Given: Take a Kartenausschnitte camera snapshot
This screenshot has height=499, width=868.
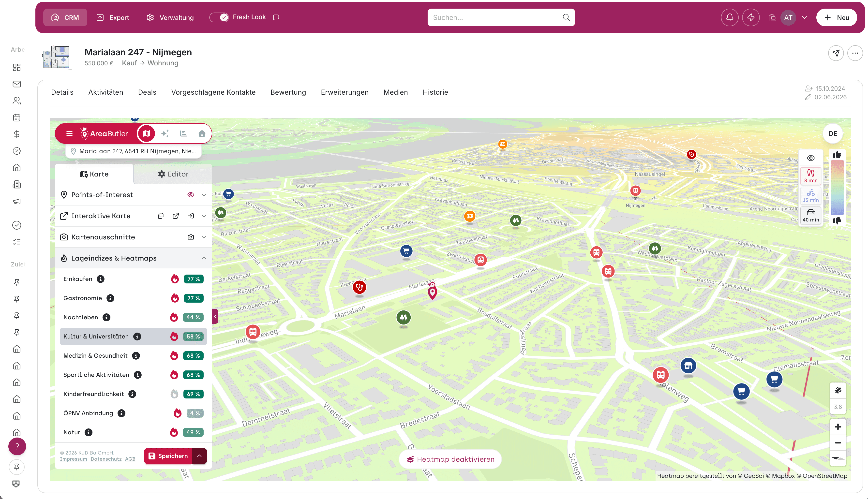Looking at the screenshot, I should pyautogui.click(x=191, y=237).
